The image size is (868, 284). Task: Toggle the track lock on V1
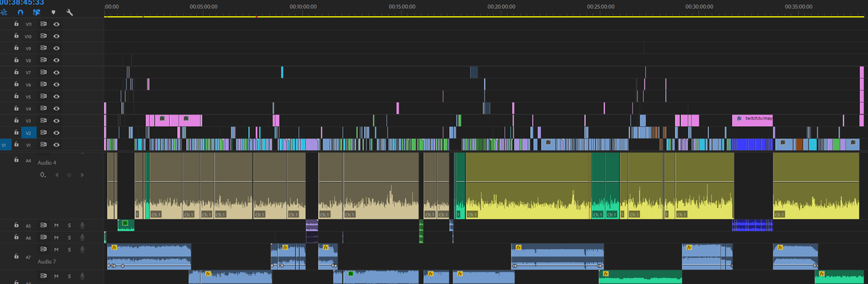[x=16, y=145]
